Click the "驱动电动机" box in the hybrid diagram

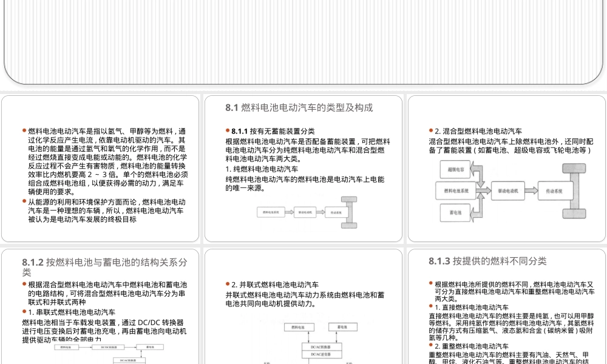pyautogui.click(x=508, y=190)
